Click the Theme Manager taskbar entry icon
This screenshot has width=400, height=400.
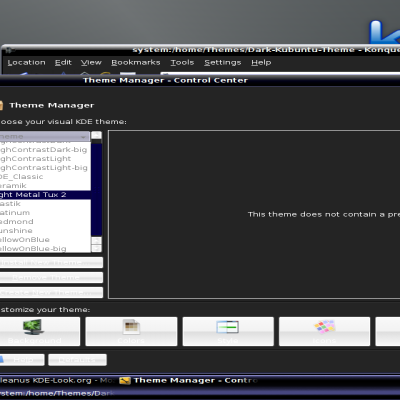coord(125,381)
